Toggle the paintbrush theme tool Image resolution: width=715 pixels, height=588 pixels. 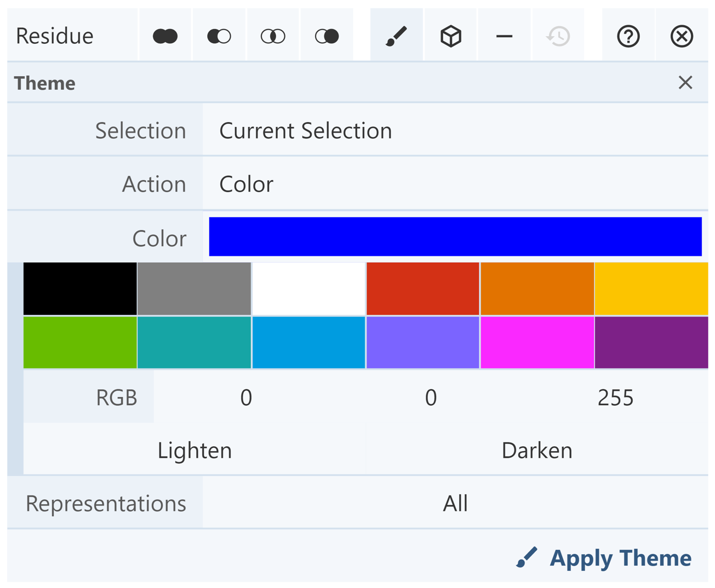coord(396,36)
